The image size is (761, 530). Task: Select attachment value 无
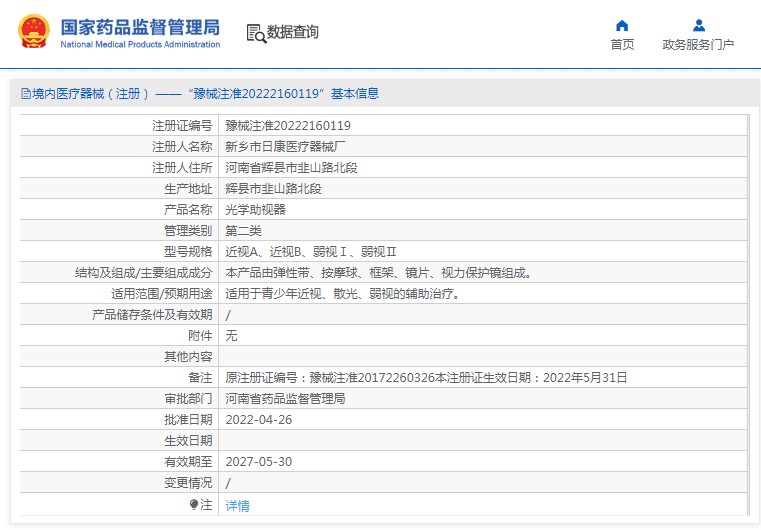(x=232, y=335)
